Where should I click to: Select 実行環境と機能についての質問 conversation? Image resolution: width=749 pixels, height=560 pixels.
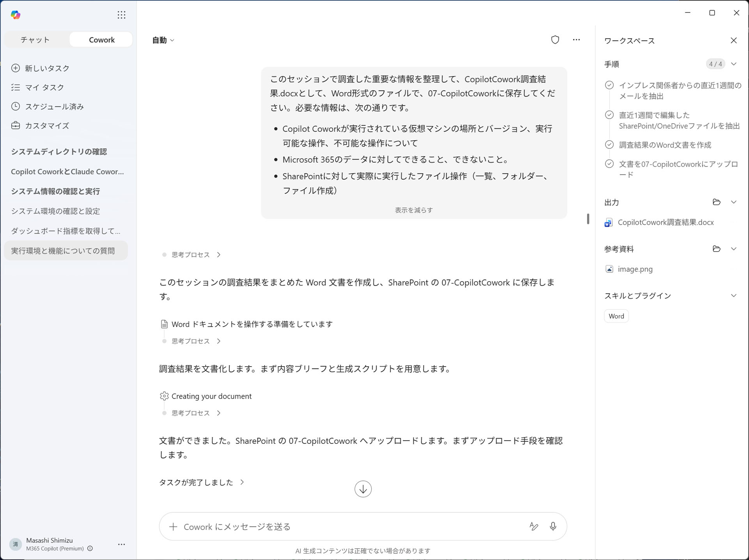tap(66, 251)
